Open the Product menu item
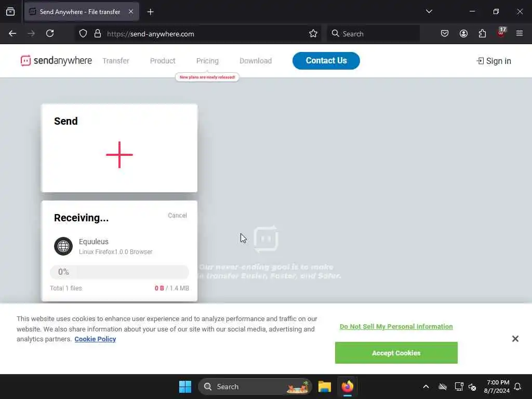The height and width of the screenshot is (399, 532). pos(163,61)
